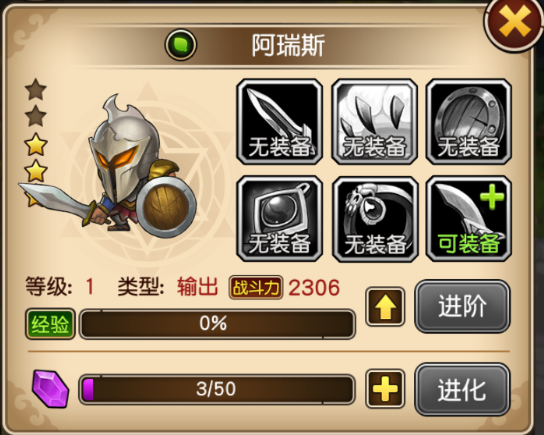This screenshot has width=544, height=435.
Task: Click the yellow up-arrow level button
Action: pyautogui.click(x=385, y=307)
